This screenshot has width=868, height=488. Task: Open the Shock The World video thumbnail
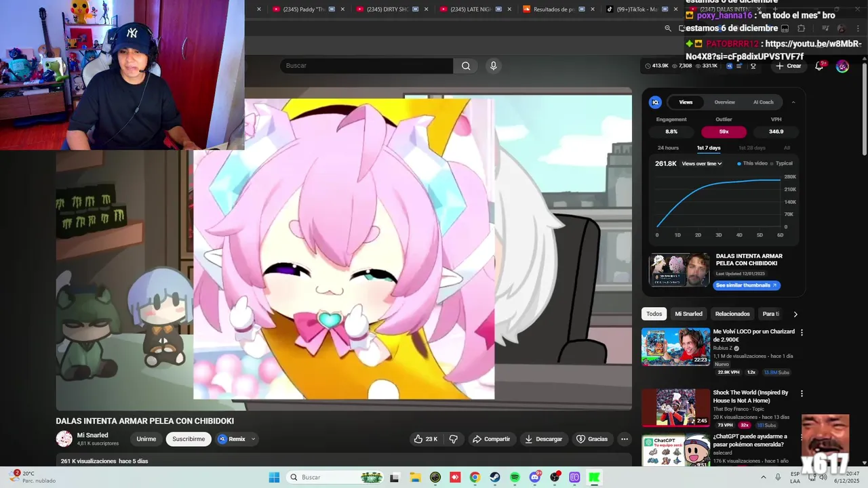click(675, 407)
